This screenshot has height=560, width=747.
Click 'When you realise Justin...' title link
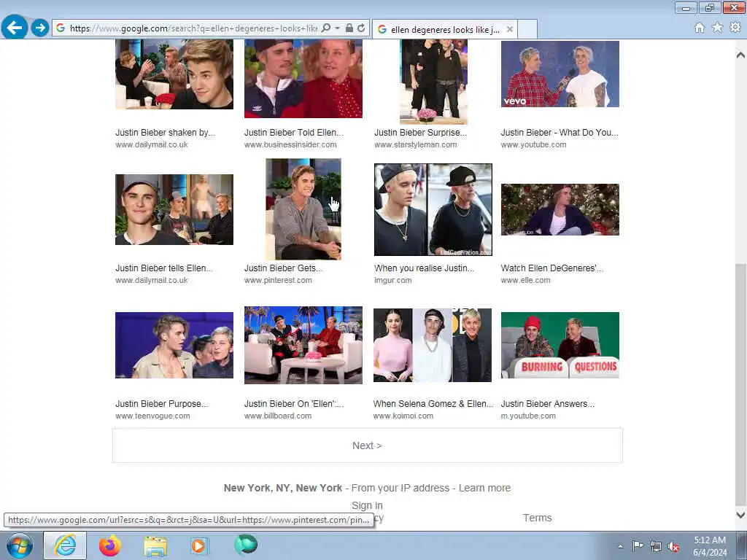pos(424,268)
